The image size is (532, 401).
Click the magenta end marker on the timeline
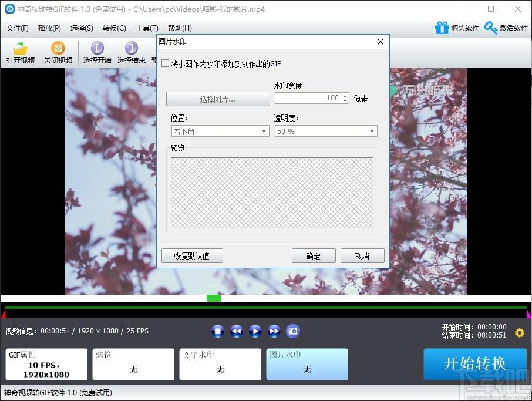click(528, 314)
